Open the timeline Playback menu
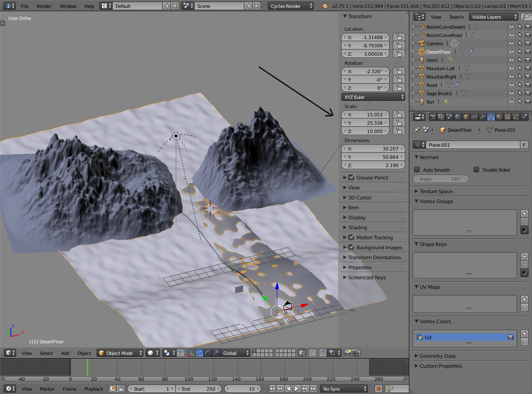 click(x=94, y=389)
